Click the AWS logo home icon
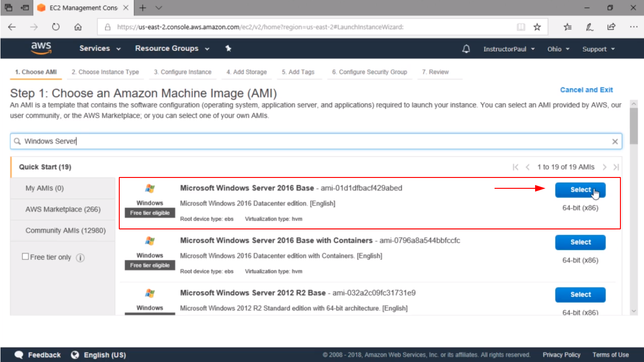The width and height of the screenshot is (644, 362). tap(41, 48)
